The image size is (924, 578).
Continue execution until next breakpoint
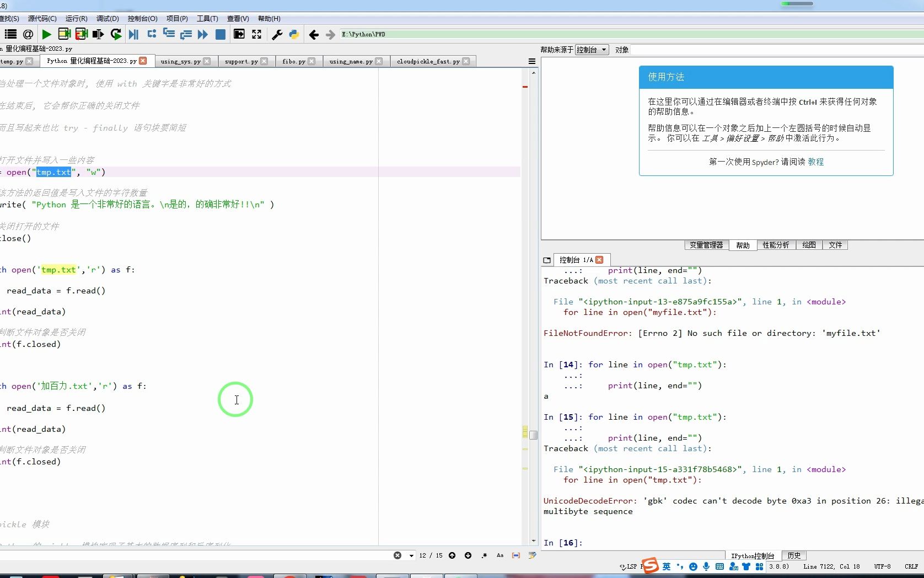[x=203, y=34]
